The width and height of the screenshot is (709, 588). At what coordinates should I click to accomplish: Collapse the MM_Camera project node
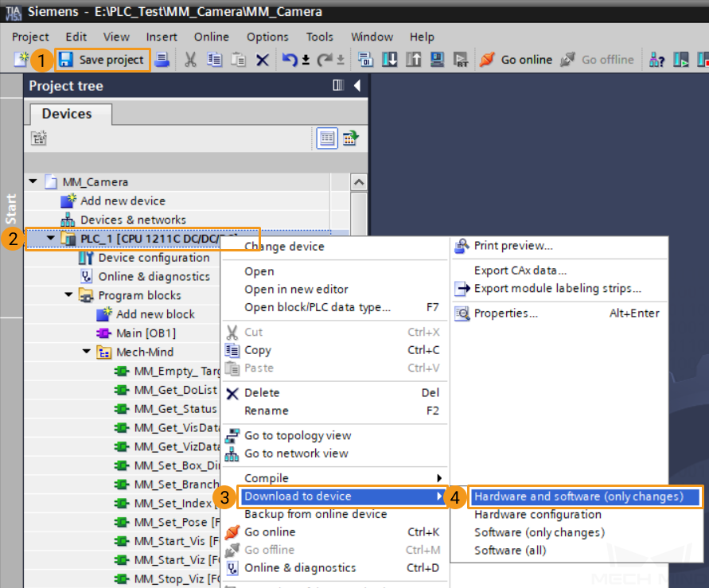33,181
